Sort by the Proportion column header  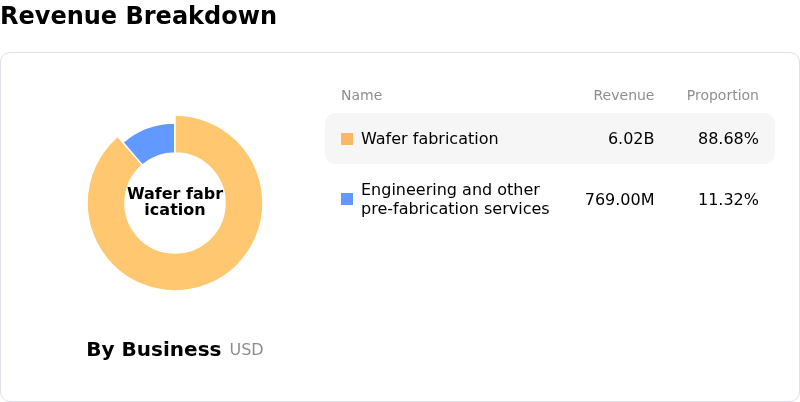tap(722, 95)
